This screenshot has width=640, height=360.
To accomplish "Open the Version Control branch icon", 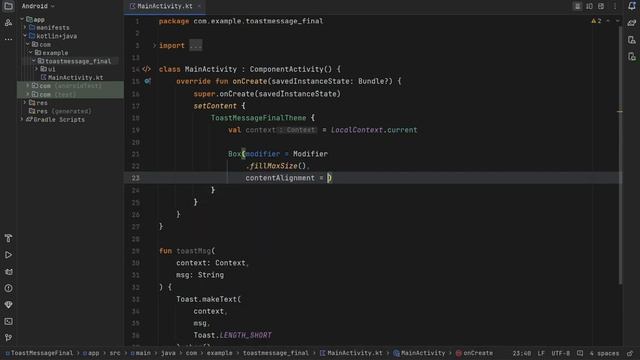I will [8, 338].
